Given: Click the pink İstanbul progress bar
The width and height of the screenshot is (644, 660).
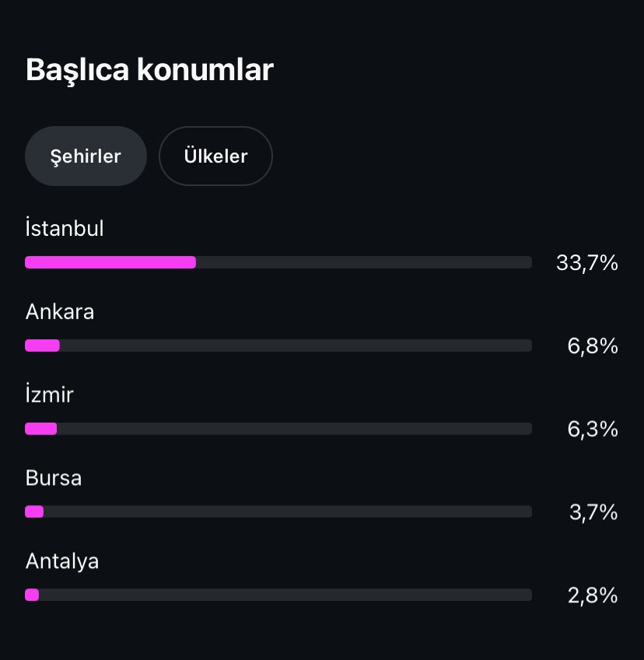Looking at the screenshot, I should click(110, 262).
